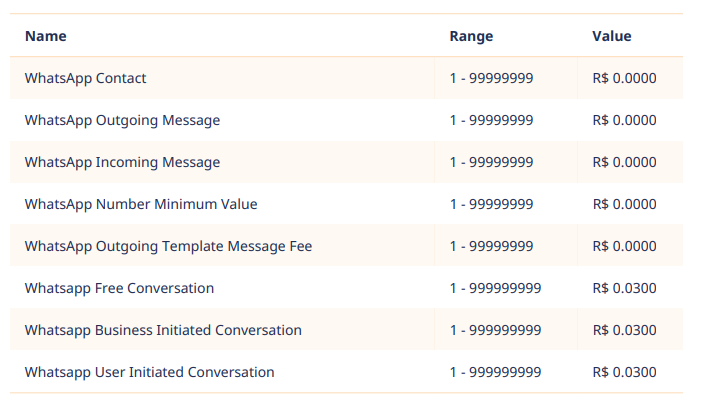
Task: Select Whatsapp User Initiated Conversation name
Action: tap(149, 372)
